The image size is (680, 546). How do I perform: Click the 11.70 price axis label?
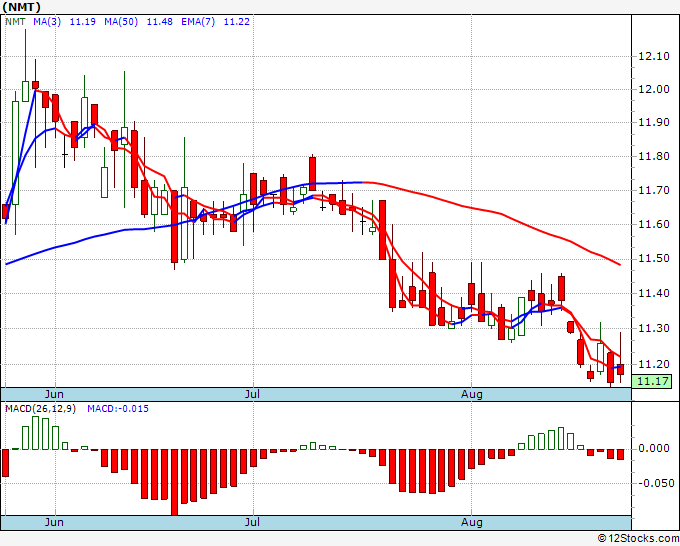(654, 190)
